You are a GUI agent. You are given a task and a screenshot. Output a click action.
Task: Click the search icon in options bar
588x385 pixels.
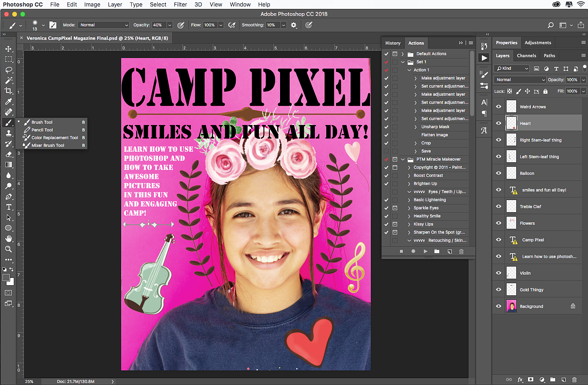tap(551, 25)
